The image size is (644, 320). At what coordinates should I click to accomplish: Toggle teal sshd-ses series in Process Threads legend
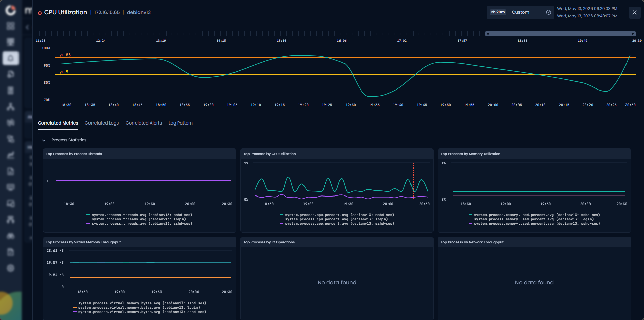coord(139,215)
